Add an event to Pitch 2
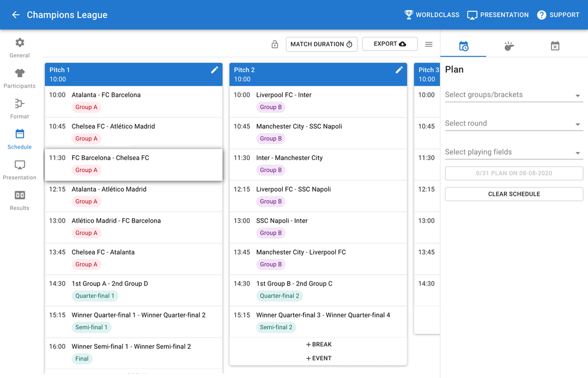 click(318, 359)
